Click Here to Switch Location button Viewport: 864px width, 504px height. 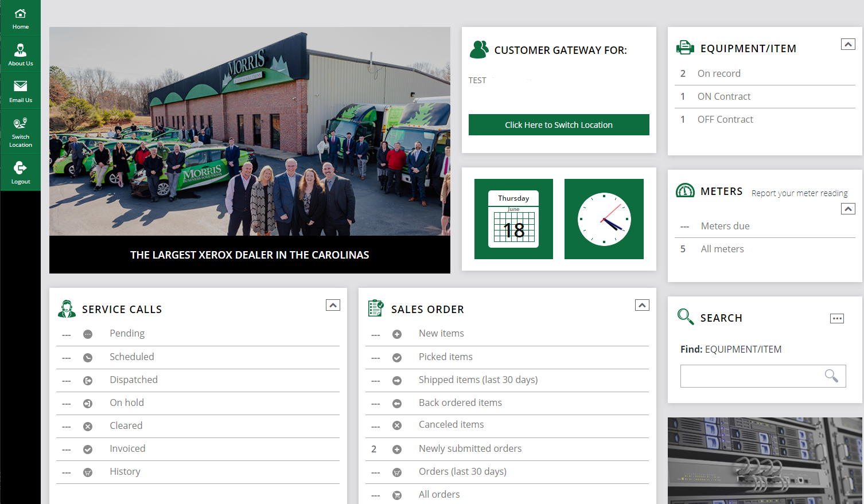[x=559, y=124]
